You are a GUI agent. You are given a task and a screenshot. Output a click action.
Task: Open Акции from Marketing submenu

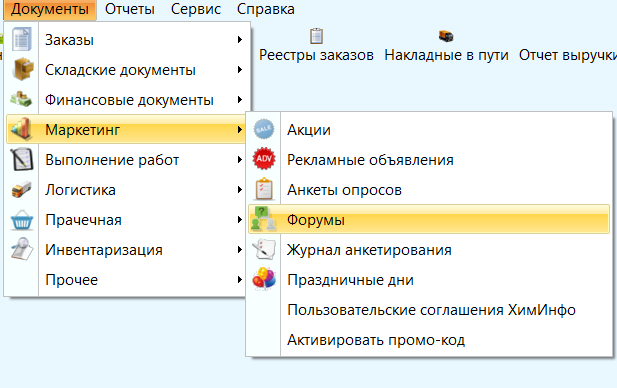click(429, 129)
